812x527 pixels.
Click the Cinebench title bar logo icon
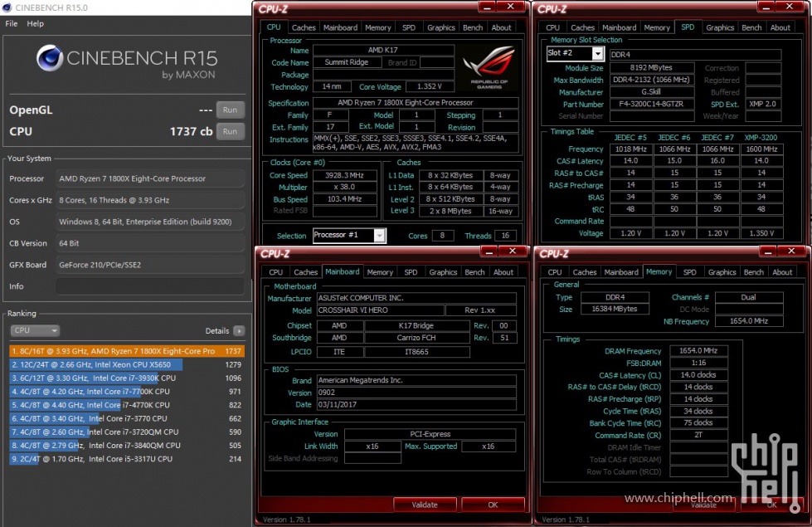pyautogui.click(x=7, y=7)
